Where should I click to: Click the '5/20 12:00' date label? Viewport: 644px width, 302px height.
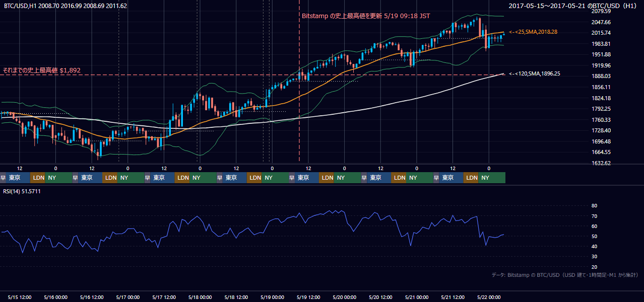(380, 297)
